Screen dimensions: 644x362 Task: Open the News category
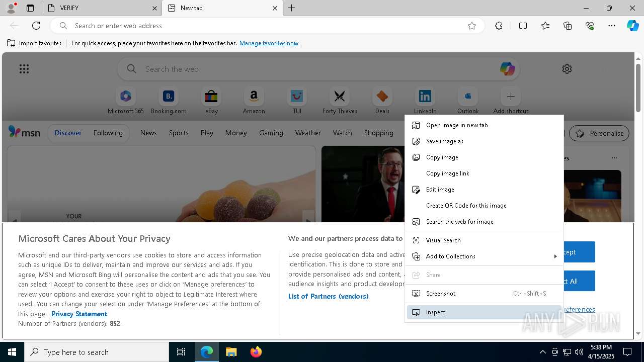tap(148, 133)
